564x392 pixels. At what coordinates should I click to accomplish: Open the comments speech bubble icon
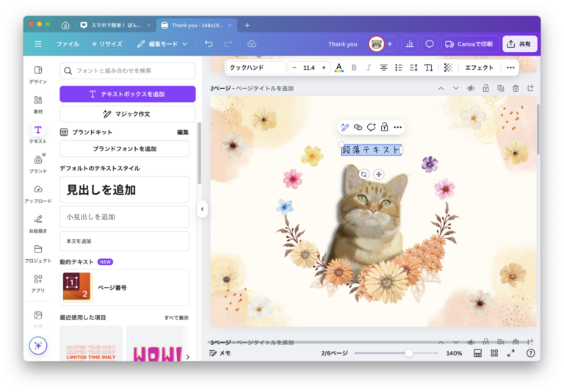coord(430,44)
